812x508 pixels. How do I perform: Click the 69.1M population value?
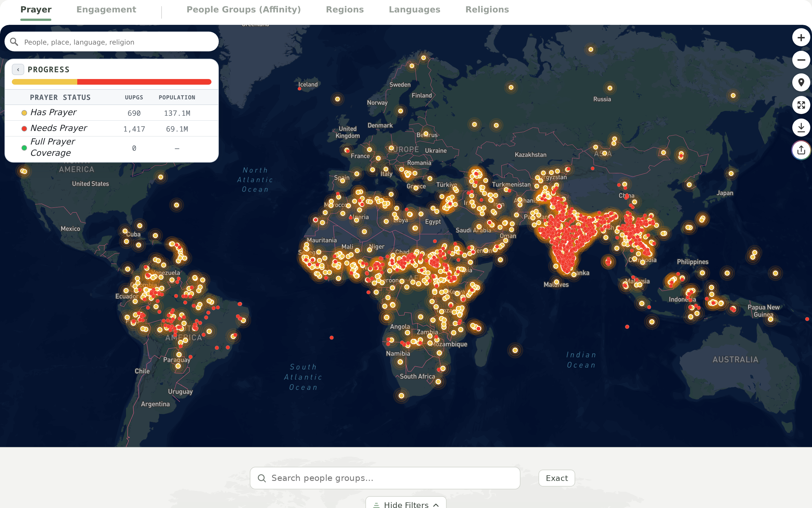pyautogui.click(x=177, y=129)
